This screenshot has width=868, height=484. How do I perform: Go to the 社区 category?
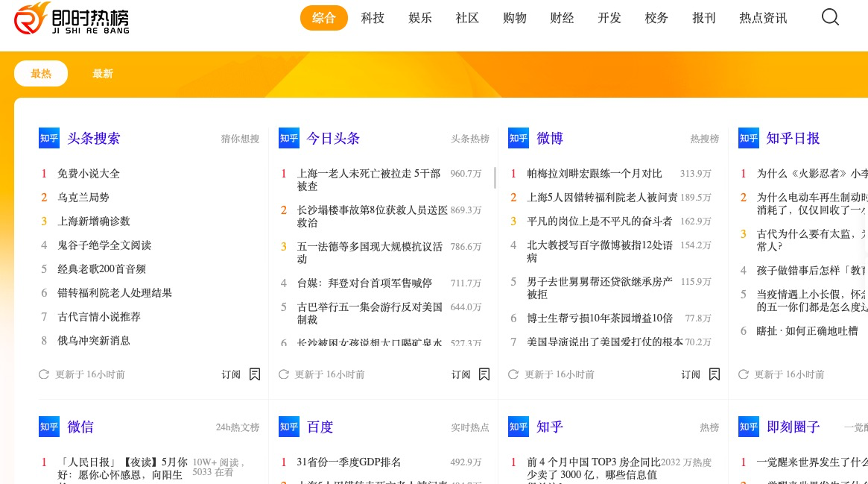pyautogui.click(x=467, y=18)
